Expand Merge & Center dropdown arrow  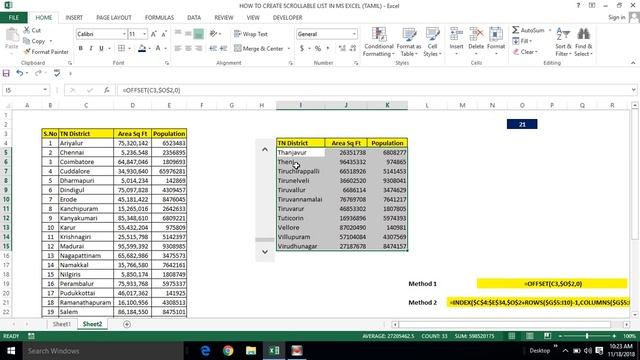(x=289, y=48)
